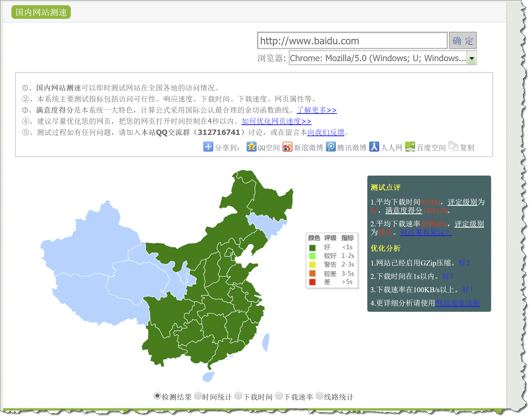Screen dimensions: 532x420
Task: Click the 网站速度诊断 link
Action: (x=457, y=303)
